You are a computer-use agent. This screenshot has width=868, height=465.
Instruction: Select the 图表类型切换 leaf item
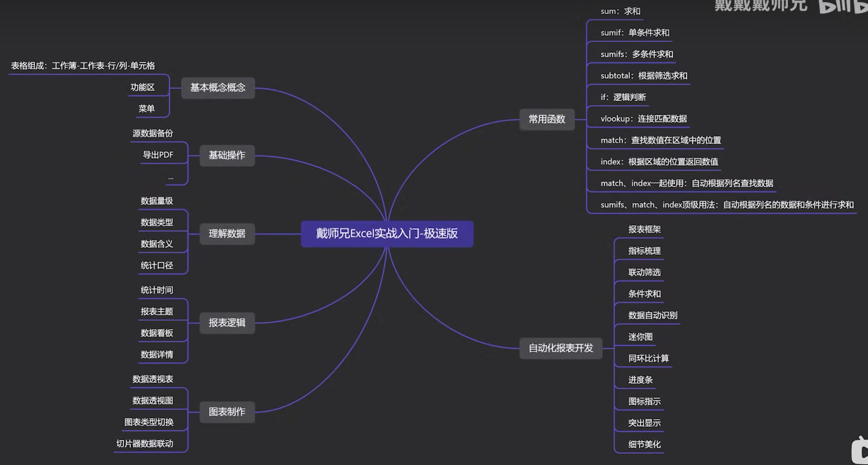point(149,422)
